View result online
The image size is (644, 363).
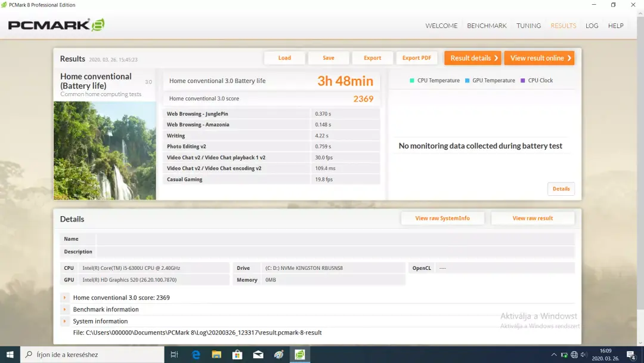point(539,58)
